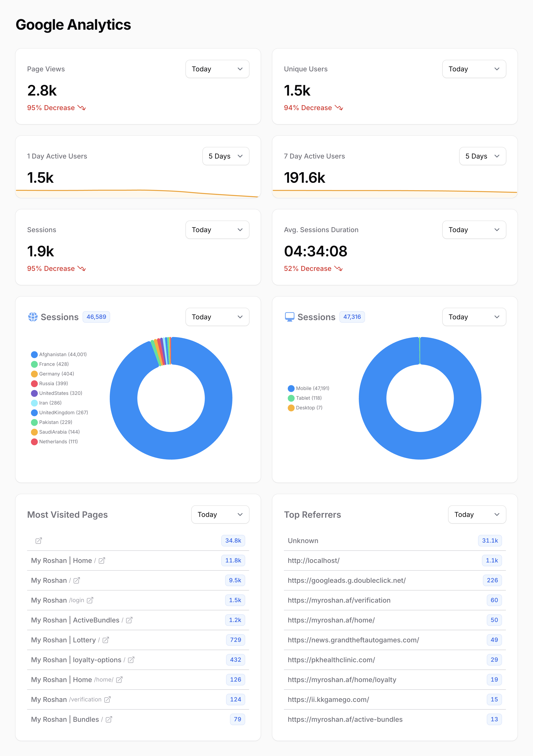
Task: Expand 1 Day Active Users 5 Days dropdown
Action: (226, 156)
